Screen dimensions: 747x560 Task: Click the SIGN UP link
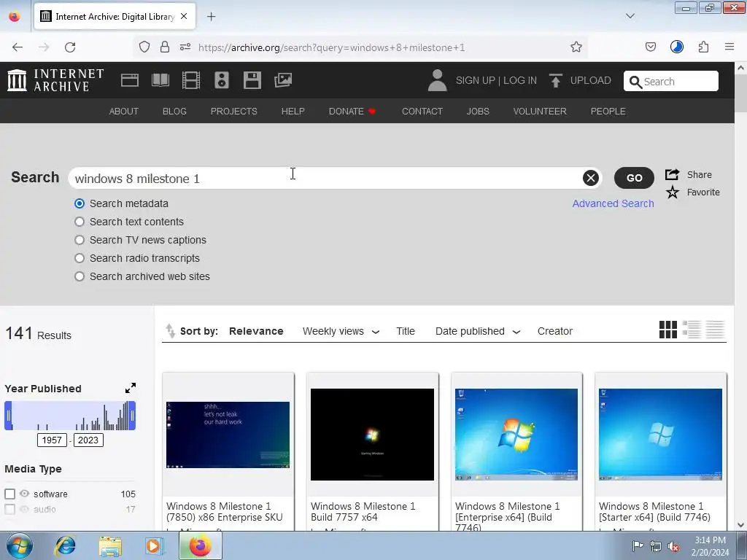coord(476,80)
